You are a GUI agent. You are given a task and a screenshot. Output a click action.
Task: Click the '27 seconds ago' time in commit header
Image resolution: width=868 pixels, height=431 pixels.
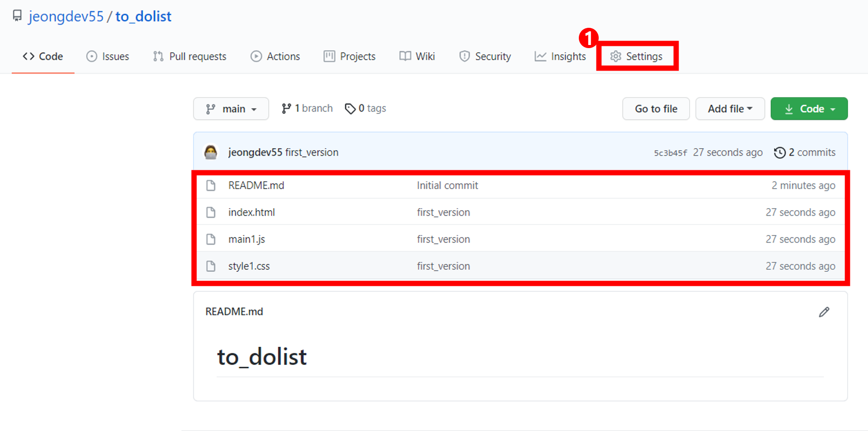[728, 152]
